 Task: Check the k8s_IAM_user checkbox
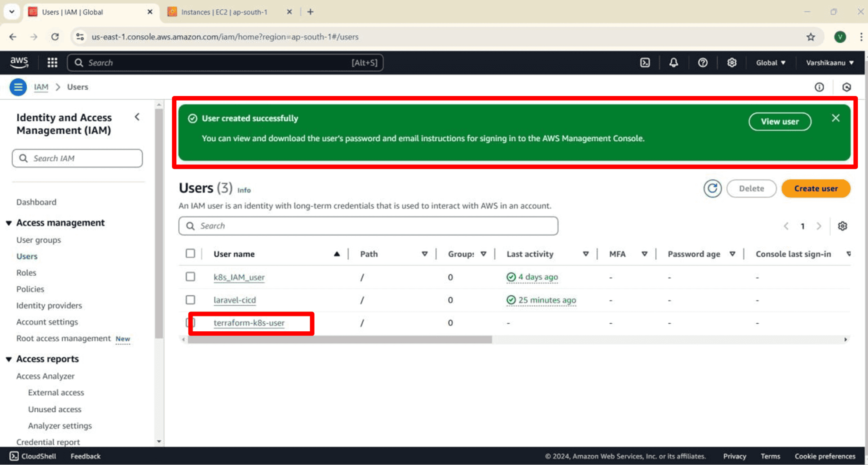point(190,277)
